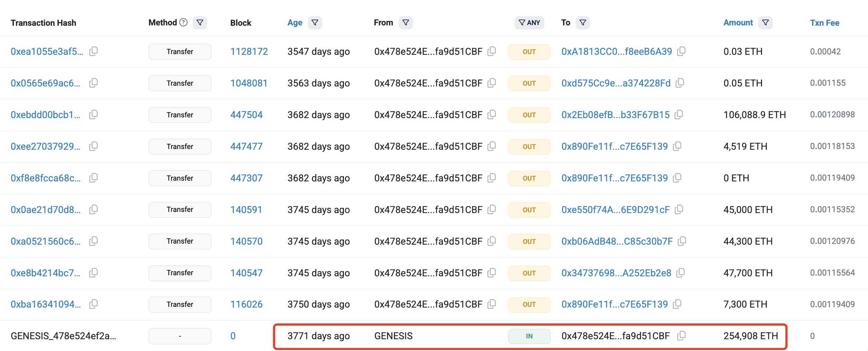Toggle the Amount header display

pyautogui.click(x=738, y=22)
